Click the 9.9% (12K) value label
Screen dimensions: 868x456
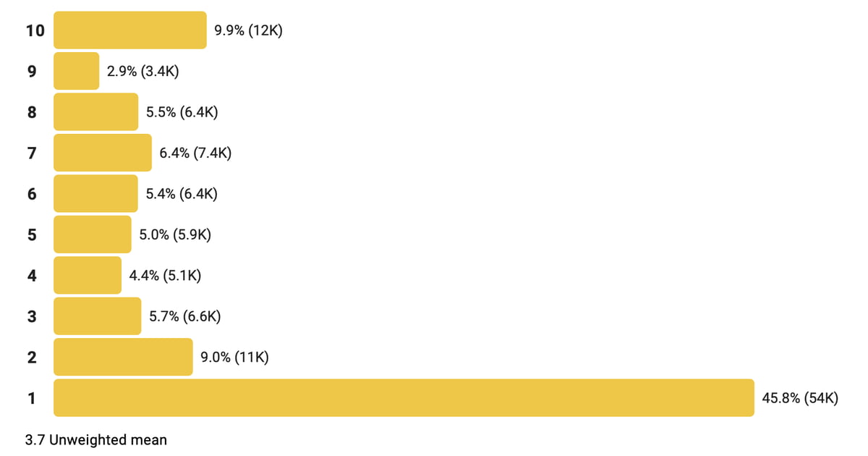tap(248, 31)
